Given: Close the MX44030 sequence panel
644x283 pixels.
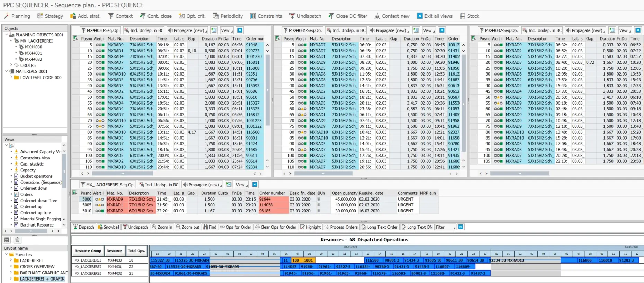Looking at the screenshot, I should 240,30.
